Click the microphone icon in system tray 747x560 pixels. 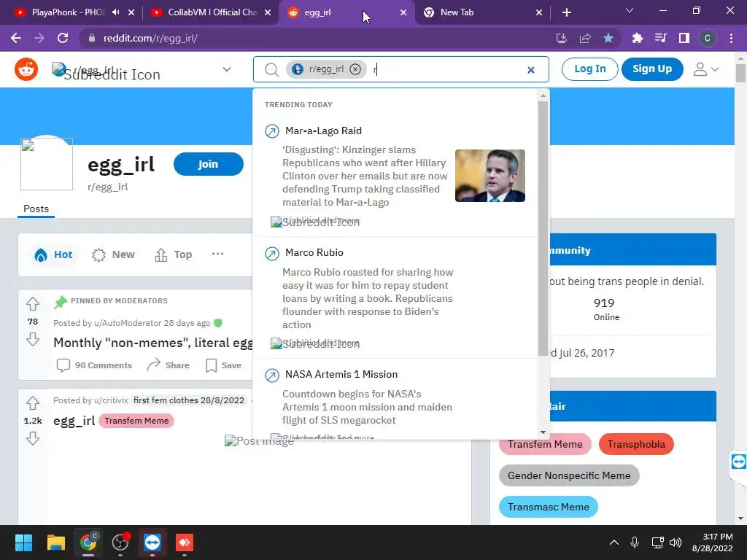click(635, 542)
